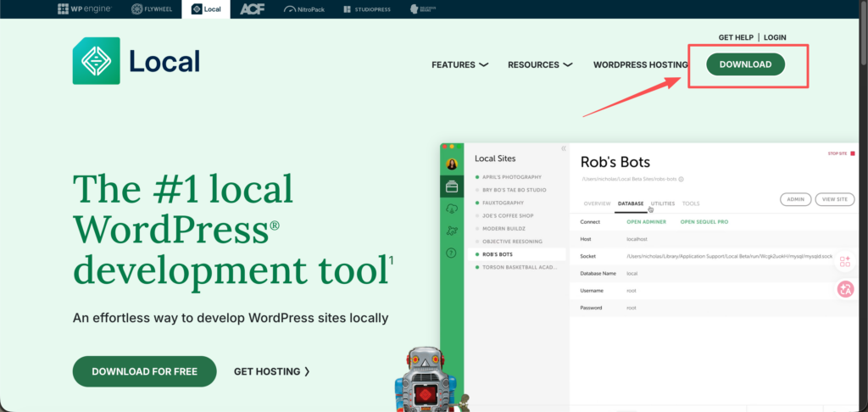This screenshot has width=868, height=412.
Task: Click OPEN ADMINER link
Action: tap(647, 222)
